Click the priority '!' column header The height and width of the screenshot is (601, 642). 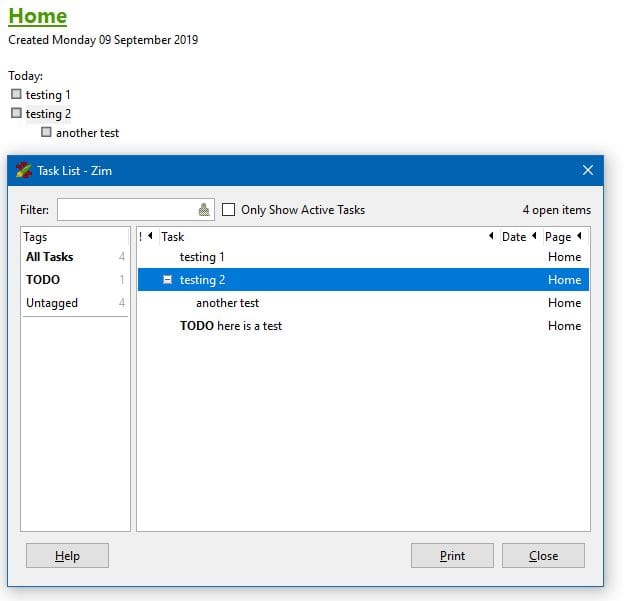tap(141, 237)
